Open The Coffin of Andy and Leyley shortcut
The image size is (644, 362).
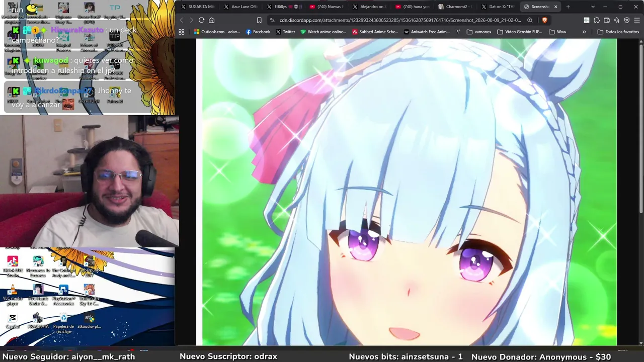[63, 266]
